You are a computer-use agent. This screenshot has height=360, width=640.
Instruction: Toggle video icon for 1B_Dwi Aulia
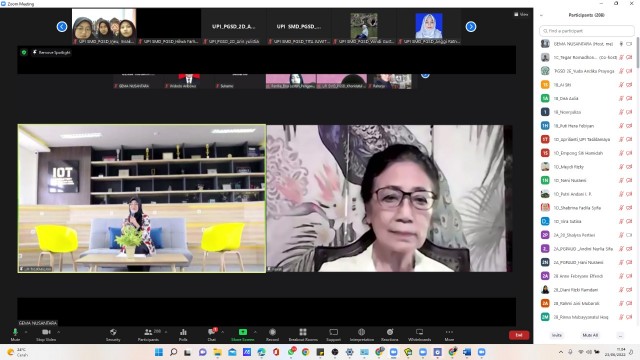pos(629,98)
